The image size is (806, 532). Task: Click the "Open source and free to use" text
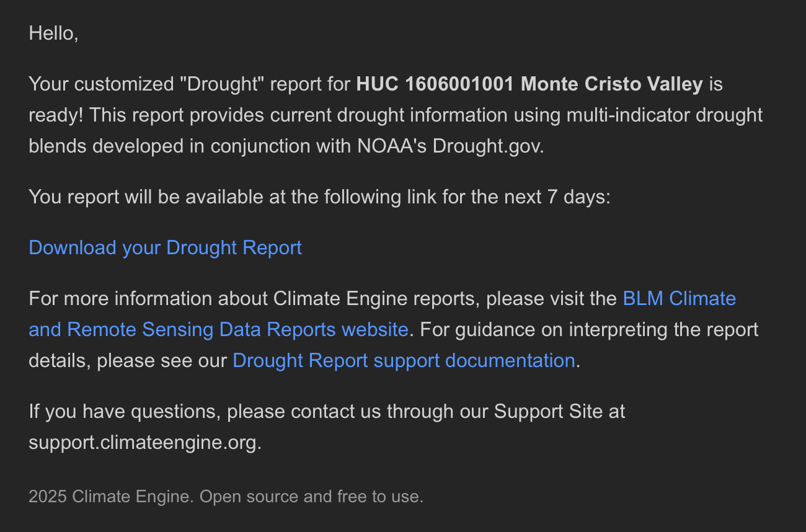[311, 497]
